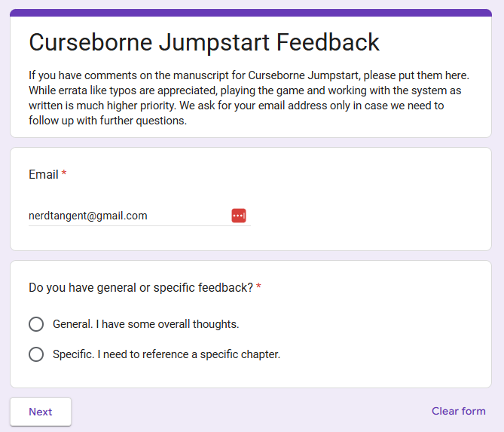The image size is (504, 432).
Task: Click the Clear form link
Action: 458,411
